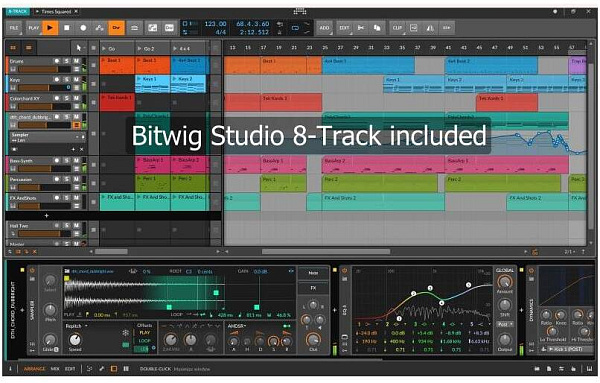Image resolution: width=600 pixels, height=383 pixels.
Task: Switch to the Times Squared project tab
Action: click(56, 12)
